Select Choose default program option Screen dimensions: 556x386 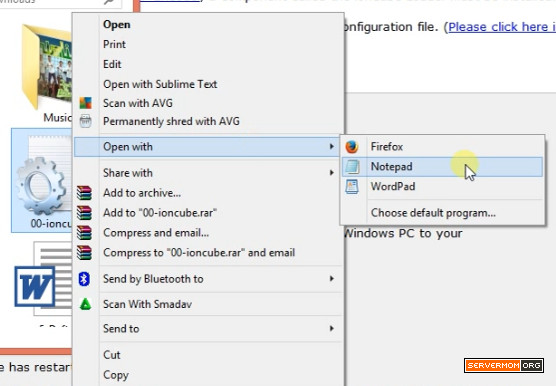(x=433, y=213)
